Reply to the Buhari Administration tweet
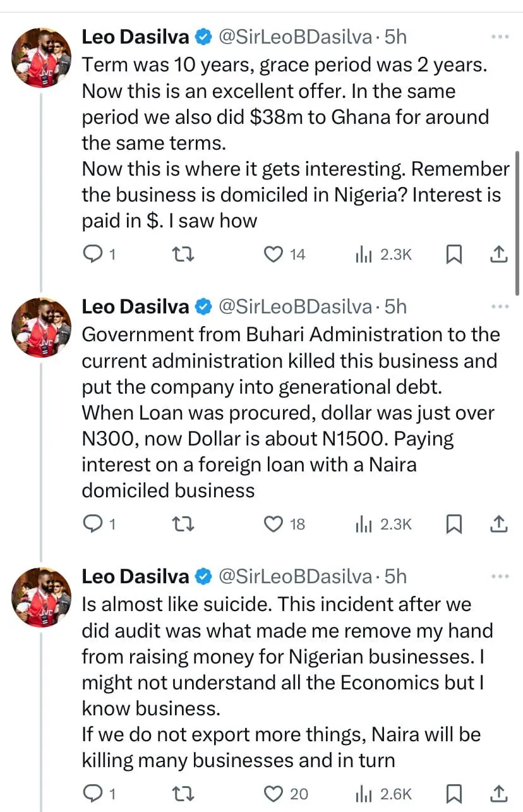The width and height of the screenshot is (523, 812). click(x=93, y=524)
